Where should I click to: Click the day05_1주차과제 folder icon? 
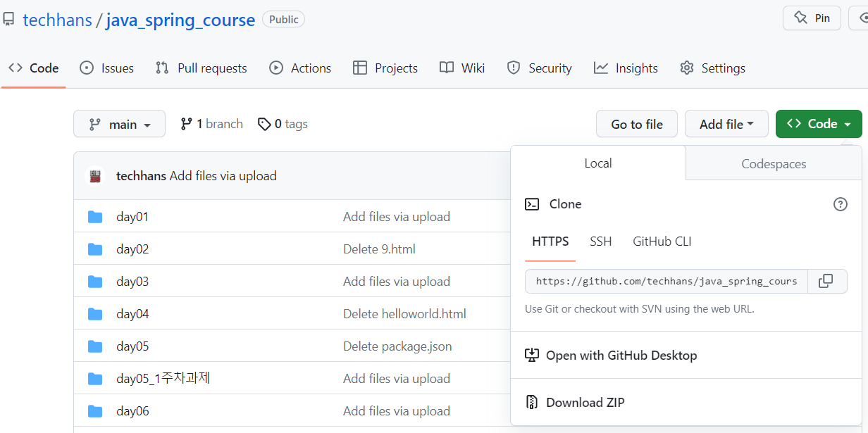tap(95, 379)
